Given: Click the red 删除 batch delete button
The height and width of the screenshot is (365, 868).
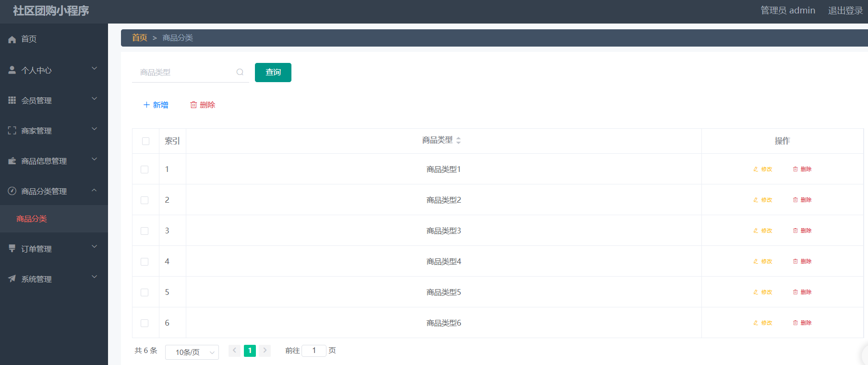Looking at the screenshot, I should coord(203,105).
